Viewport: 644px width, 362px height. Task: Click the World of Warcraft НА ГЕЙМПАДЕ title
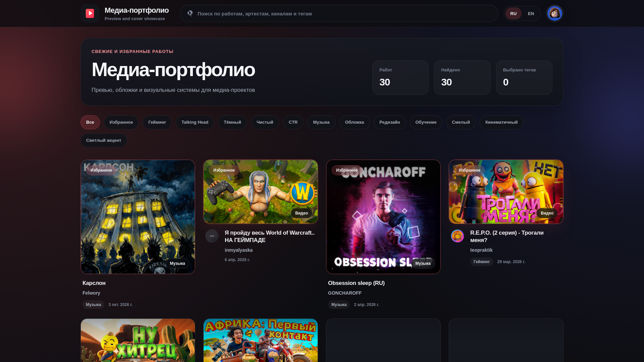click(270, 237)
